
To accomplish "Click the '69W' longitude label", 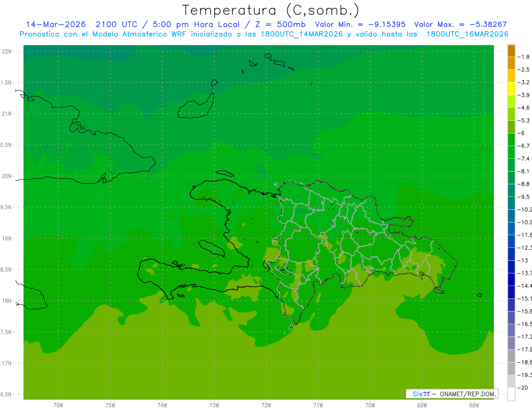I will tap(422, 405).
